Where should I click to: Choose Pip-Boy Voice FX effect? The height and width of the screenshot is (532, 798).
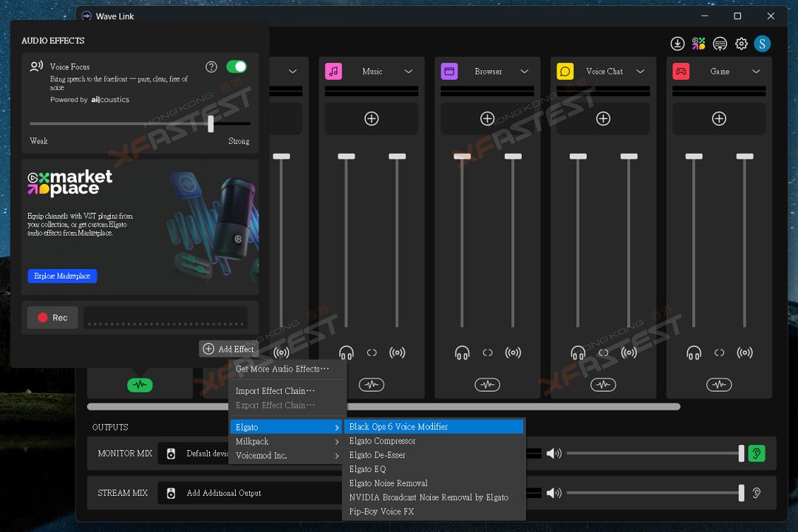coord(434,511)
